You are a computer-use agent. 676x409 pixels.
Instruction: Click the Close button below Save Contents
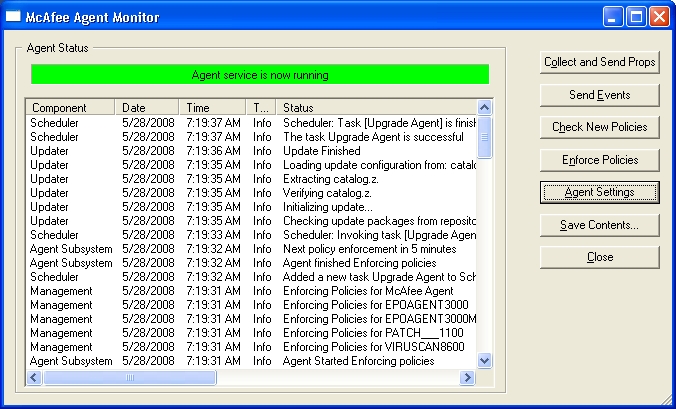pos(600,257)
